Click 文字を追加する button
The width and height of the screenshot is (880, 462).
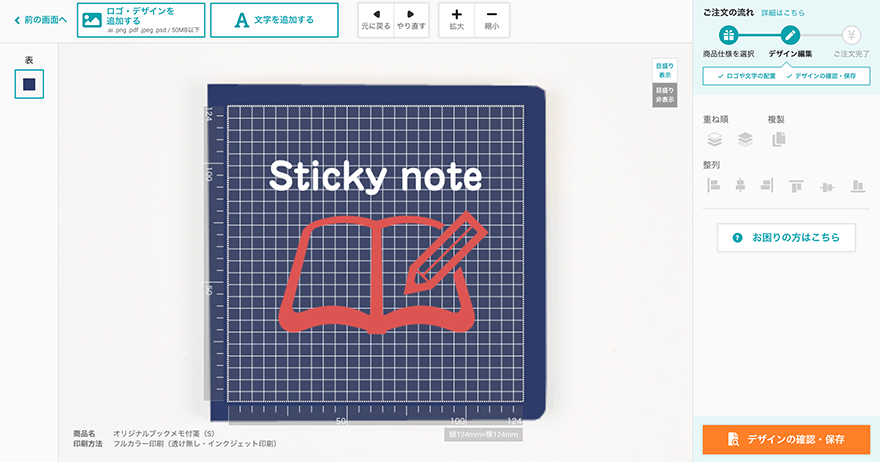274,20
